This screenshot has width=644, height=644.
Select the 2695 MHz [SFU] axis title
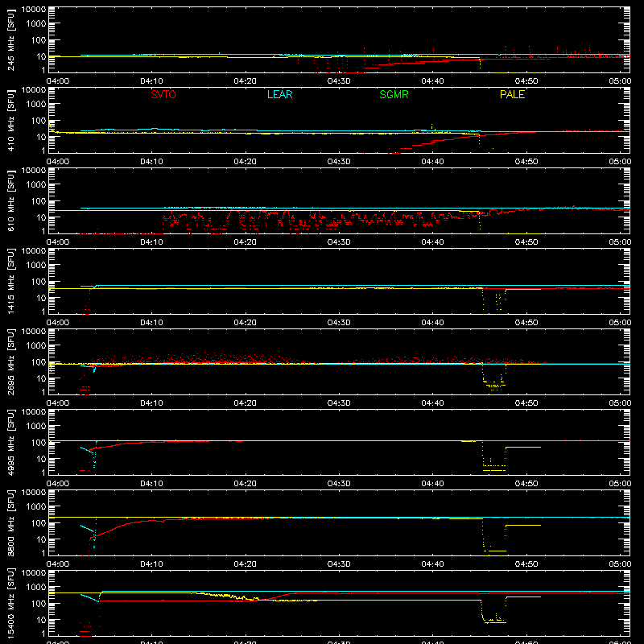[x=11, y=361]
